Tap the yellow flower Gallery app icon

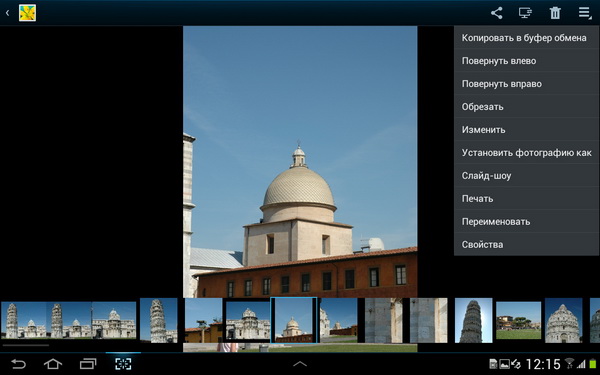point(28,13)
